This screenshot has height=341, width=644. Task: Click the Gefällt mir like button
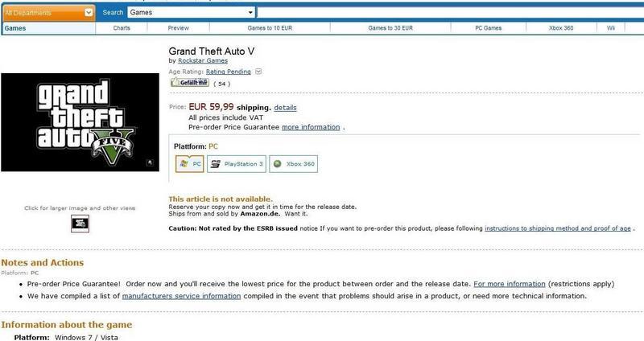pos(190,83)
